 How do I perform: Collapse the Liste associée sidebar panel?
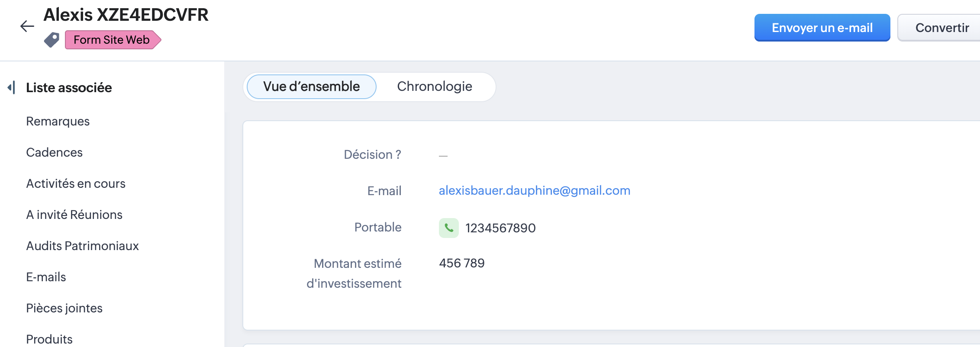(x=12, y=87)
